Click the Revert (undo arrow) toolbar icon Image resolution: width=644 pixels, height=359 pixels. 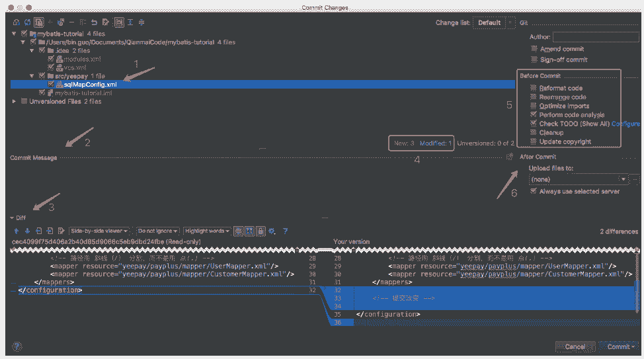click(94, 22)
